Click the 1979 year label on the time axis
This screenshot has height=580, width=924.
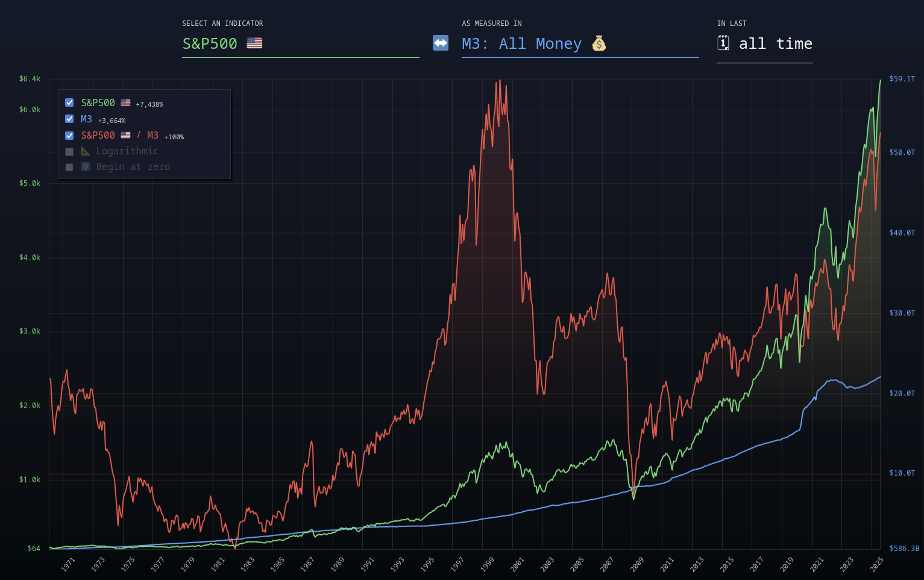click(x=187, y=564)
